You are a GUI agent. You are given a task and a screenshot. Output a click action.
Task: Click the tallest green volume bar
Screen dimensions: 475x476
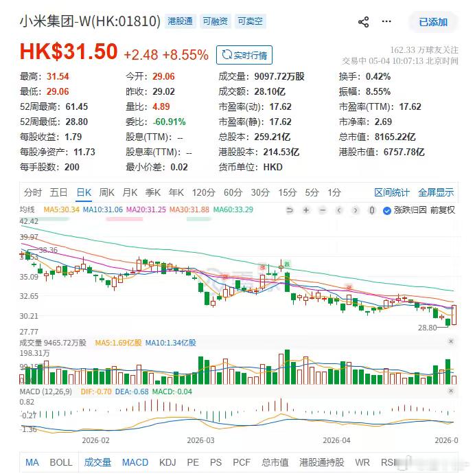[x=287, y=367]
